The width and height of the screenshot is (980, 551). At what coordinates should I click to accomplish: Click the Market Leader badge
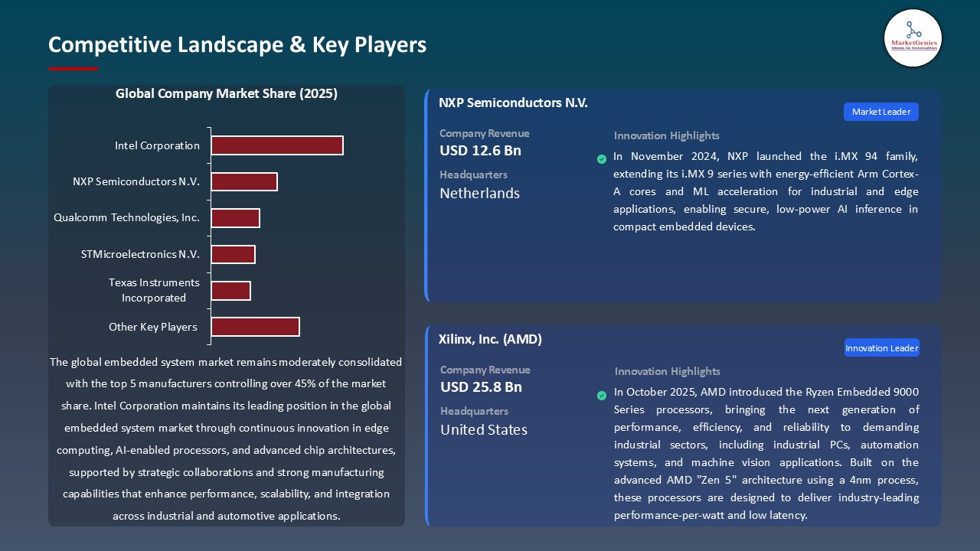click(x=880, y=112)
